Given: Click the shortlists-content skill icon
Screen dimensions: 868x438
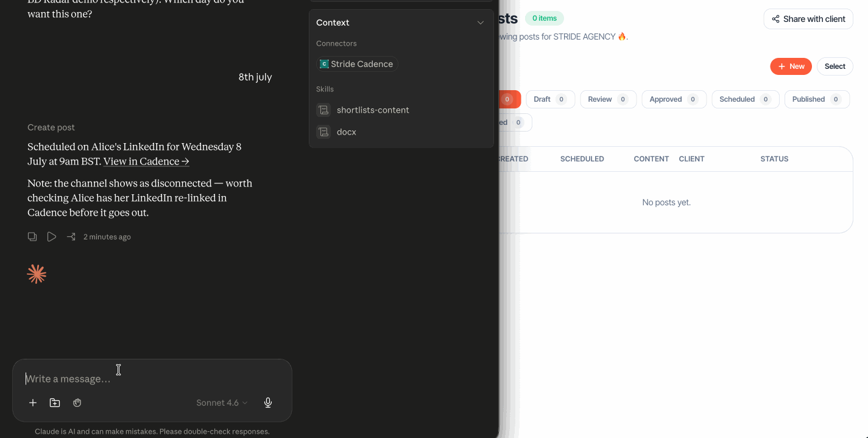Looking at the screenshot, I should point(323,110).
